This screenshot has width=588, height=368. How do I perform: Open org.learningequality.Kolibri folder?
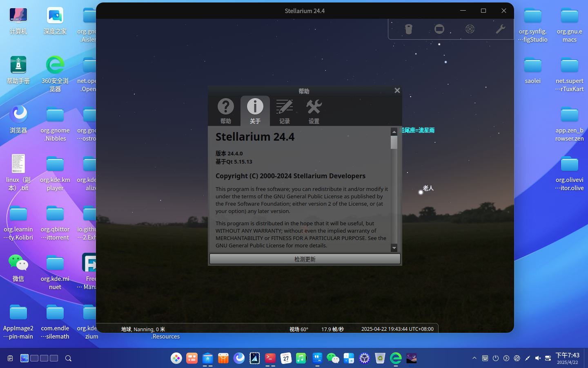[18, 223]
